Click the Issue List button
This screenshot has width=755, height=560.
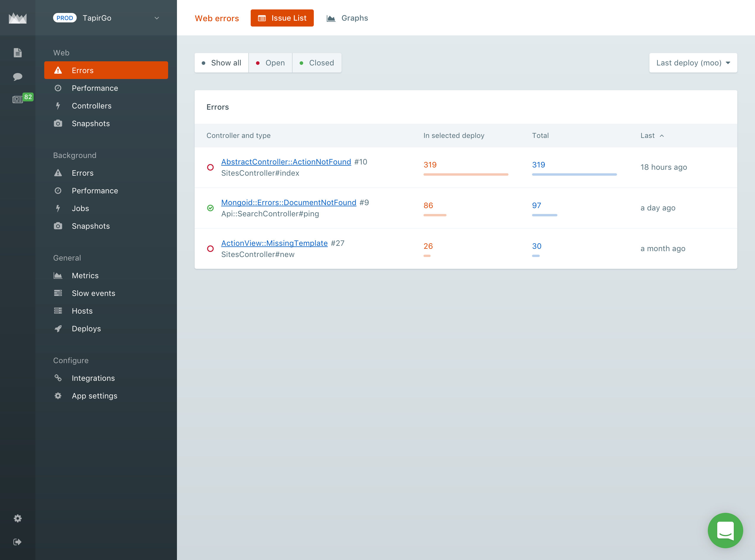click(282, 18)
